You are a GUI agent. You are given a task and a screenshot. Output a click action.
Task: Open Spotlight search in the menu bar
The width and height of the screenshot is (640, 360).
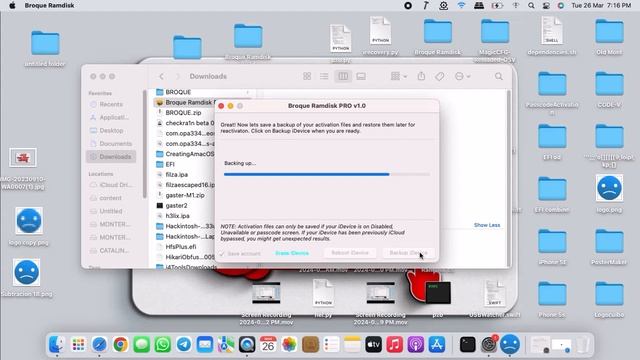pos(531,5)
